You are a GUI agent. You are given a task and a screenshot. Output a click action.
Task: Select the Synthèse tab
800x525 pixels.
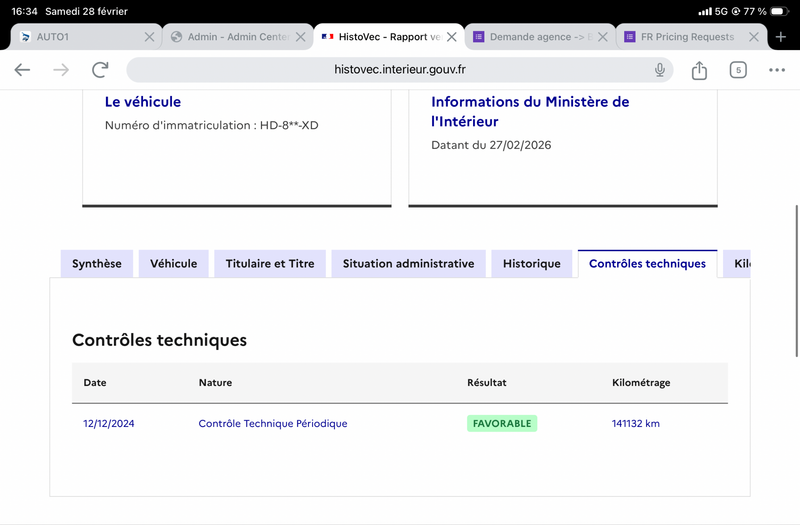[97, 264]
